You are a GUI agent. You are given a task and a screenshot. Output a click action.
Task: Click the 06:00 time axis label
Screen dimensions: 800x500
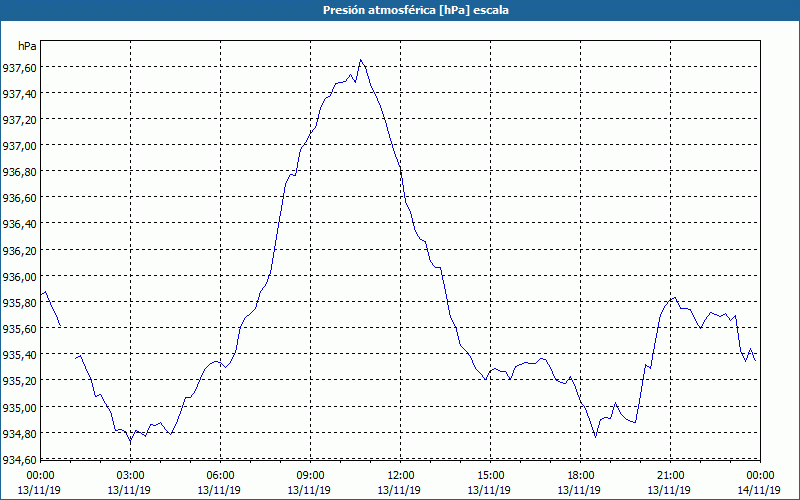click(x=220, y=476)
